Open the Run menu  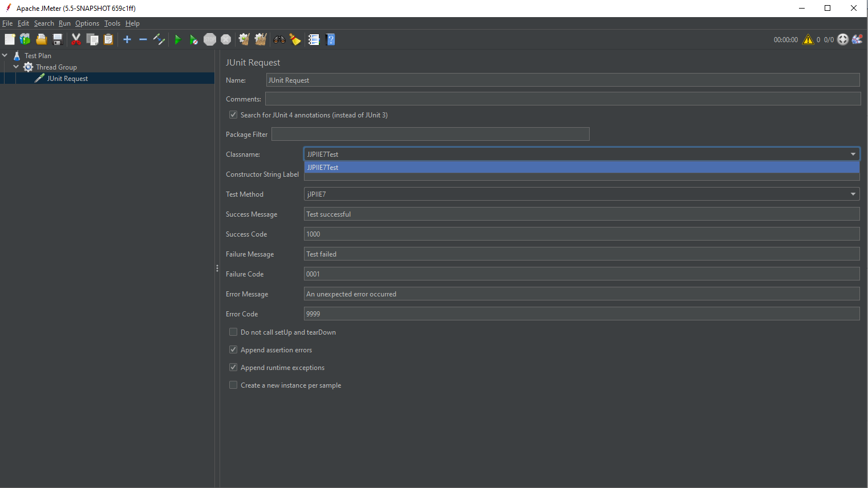[64, 23]
